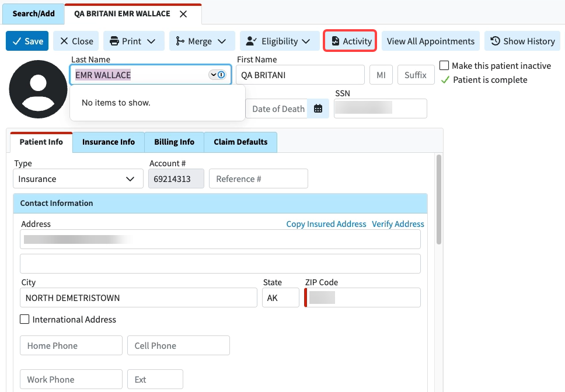Click the Copy Insured Address link

(x=326, y=224)
